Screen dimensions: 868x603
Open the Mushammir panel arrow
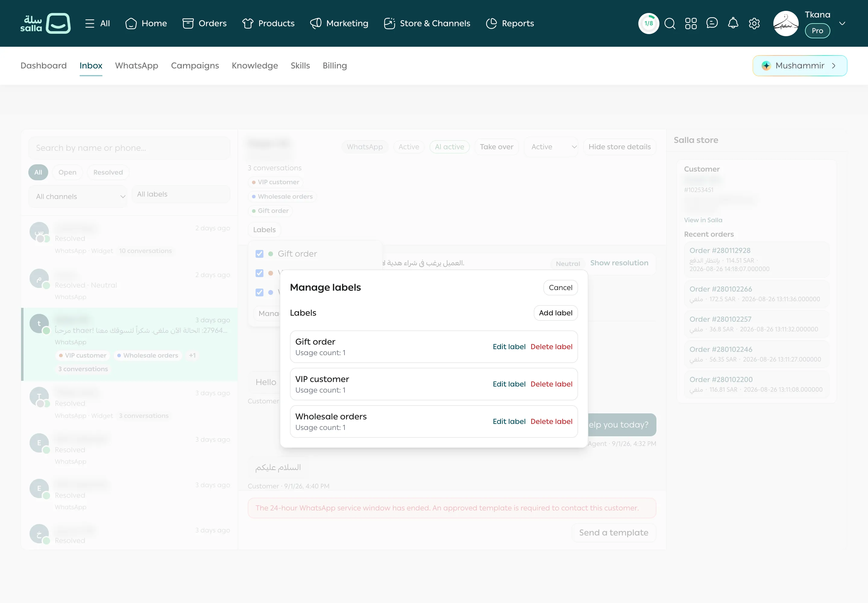tap(833, 66)
